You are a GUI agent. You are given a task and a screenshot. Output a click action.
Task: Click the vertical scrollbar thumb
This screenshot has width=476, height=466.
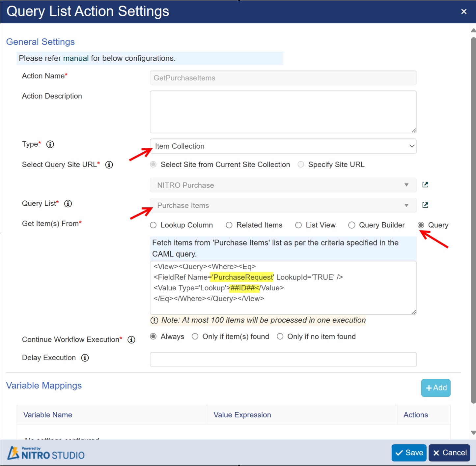pos(473,220)
